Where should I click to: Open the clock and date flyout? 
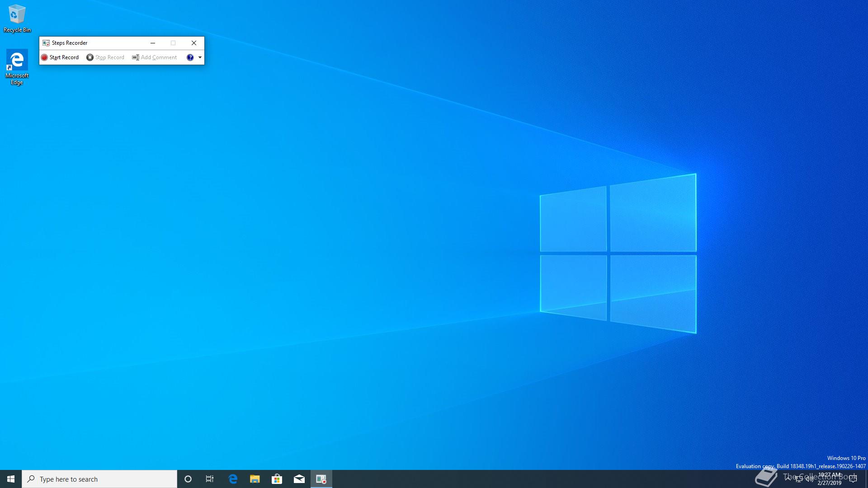coord(830,479)
